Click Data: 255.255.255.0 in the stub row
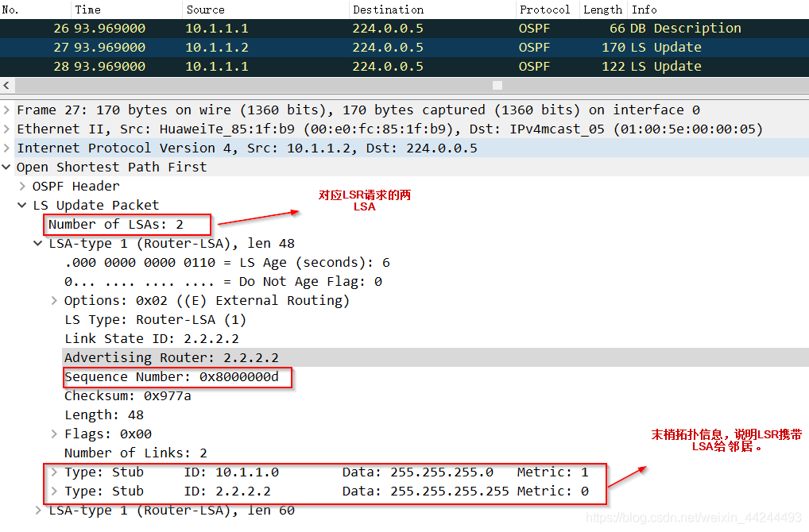Image resolution: width=809 pixels, height=532 pixels. [418, 472]
